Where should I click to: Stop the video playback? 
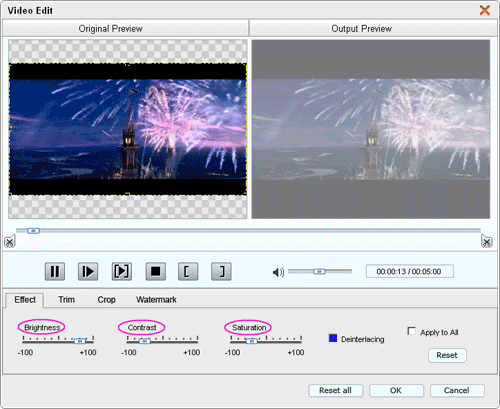pyautogui.click(x=155, y=271)
